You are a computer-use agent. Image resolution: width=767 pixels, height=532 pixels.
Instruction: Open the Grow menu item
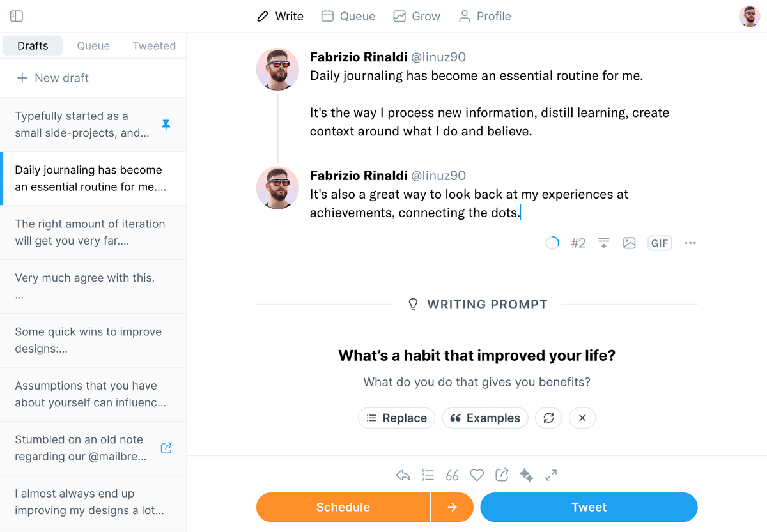click(417, 16)
